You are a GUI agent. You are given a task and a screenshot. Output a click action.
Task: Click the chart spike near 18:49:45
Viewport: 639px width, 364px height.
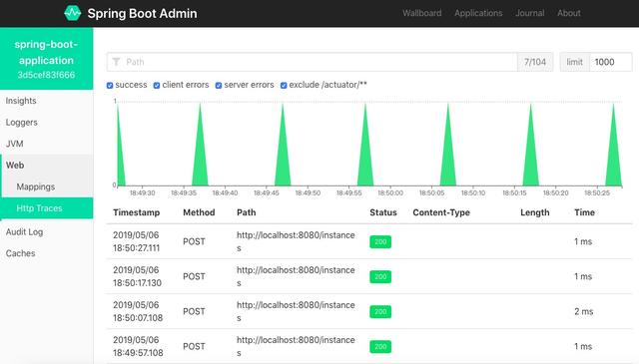pyautogui.click(x=283, y=155)
